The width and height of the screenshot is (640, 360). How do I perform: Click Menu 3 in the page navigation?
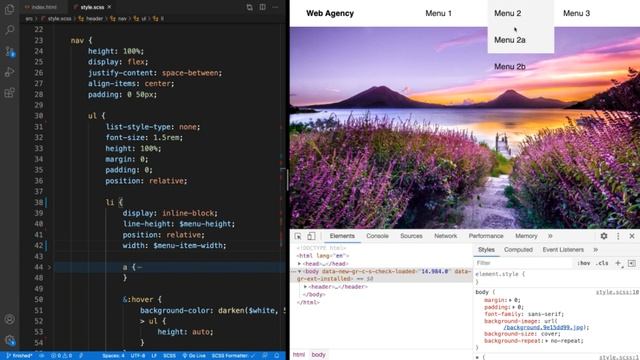[x=576, y=13]
